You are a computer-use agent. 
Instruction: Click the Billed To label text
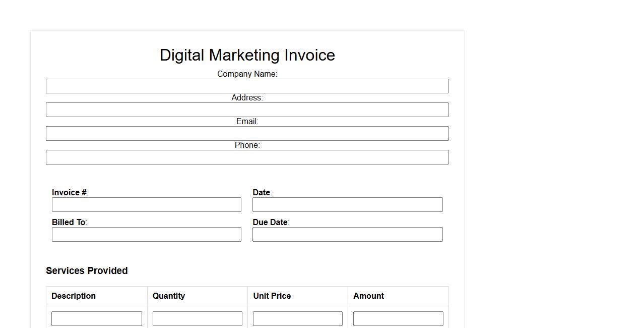pos(69,223)
